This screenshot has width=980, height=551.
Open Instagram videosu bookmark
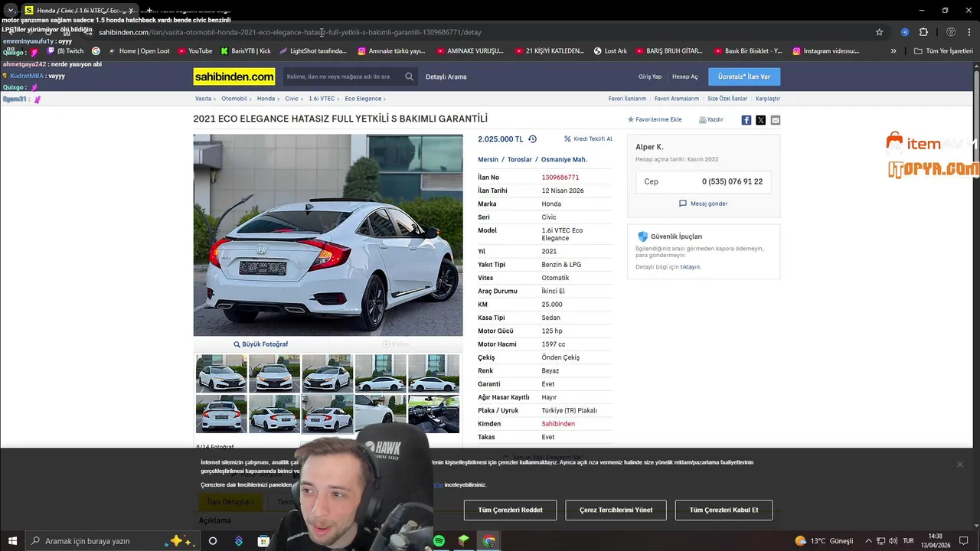825,51
